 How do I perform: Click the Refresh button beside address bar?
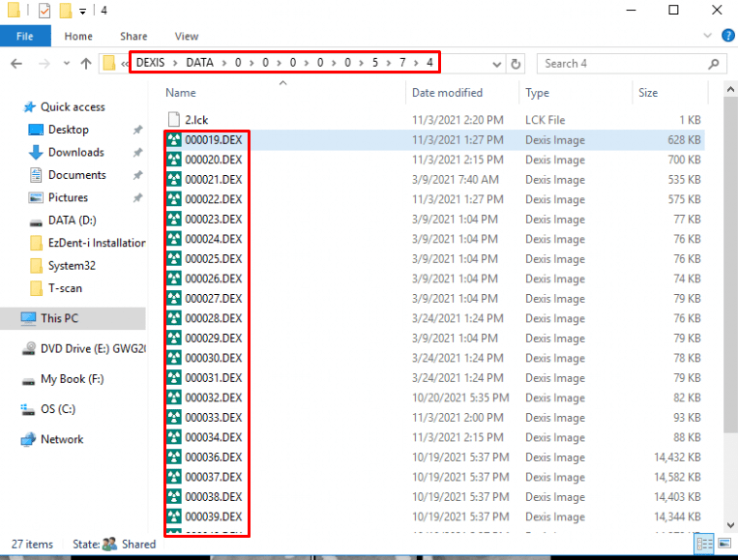[516, 64]
